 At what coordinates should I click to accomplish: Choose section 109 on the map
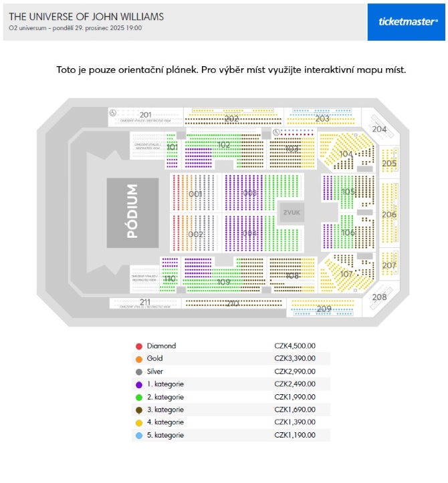223,275
